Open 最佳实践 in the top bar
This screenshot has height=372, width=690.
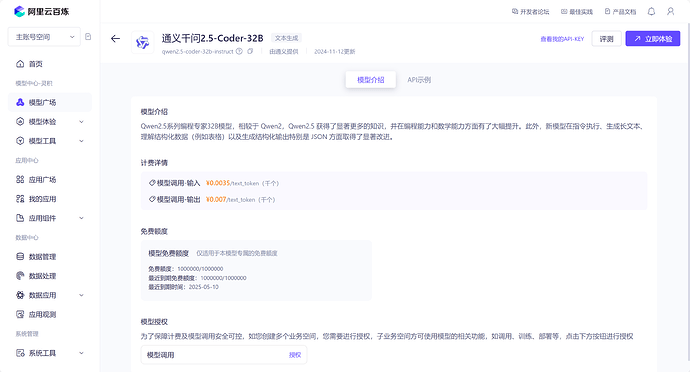pyautogui.click(x=577, y=12)
